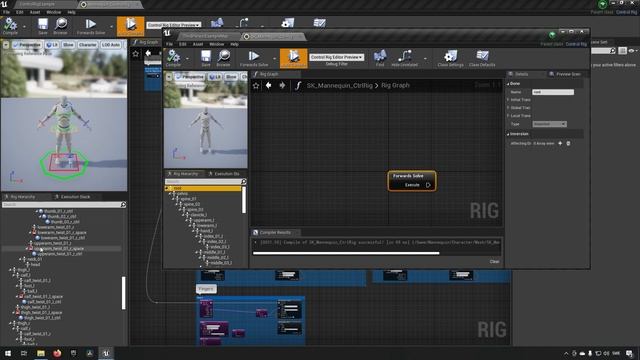Image resolution: width=640 pixels, height=360 pixels.
Task: Click back arrow in the front Rig Graph toolbar
Action: (x=269, y=85)
